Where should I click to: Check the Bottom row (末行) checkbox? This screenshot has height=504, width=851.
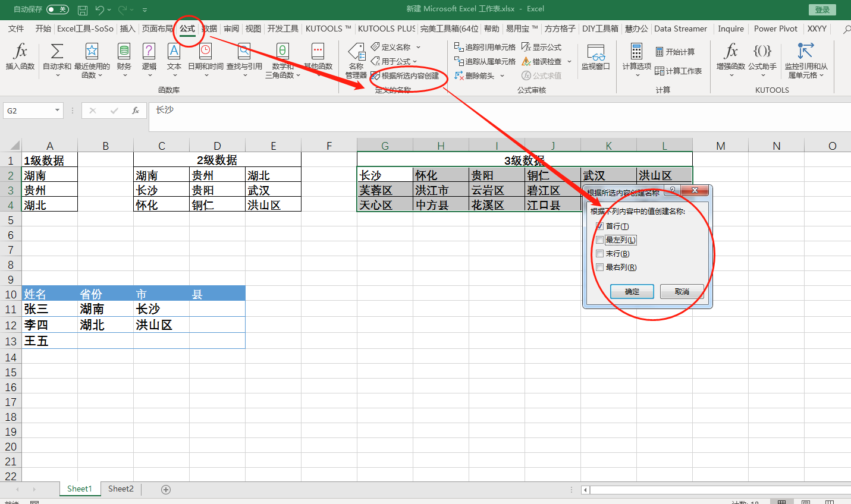tap(599, 253)
